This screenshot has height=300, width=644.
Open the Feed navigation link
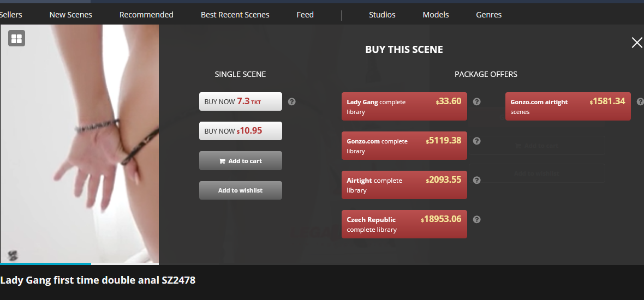pos(305,15)
